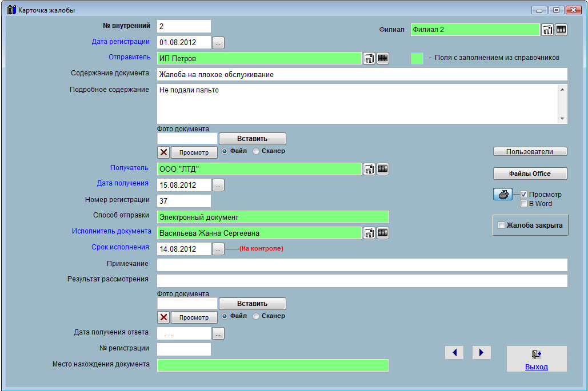
Task: Enable the В Word checkbox
Action: (524, 203)
